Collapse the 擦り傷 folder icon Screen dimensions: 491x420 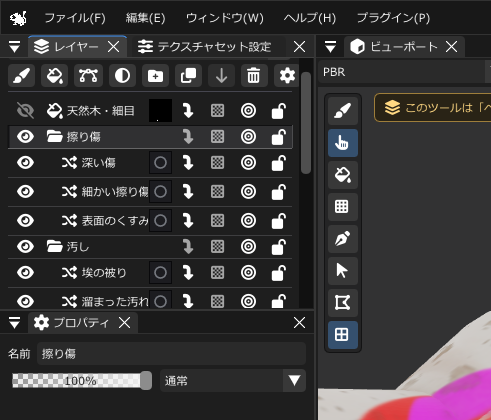coord(55,137)
